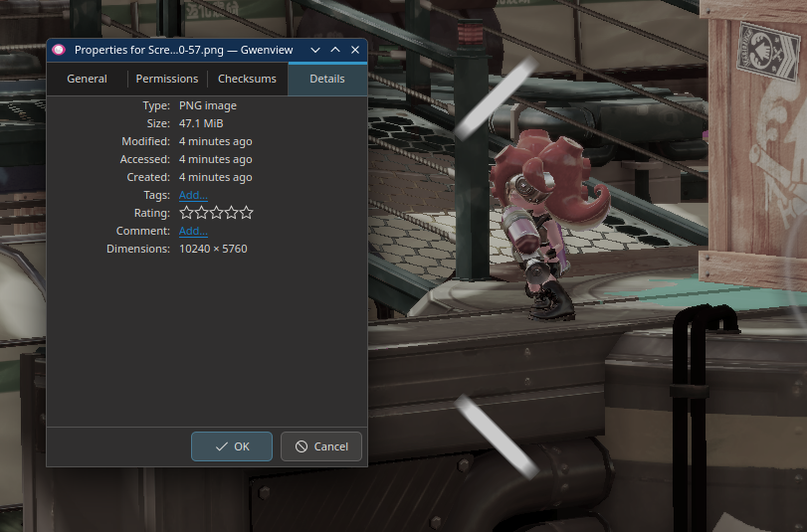Confirm with the OK button

232,446
